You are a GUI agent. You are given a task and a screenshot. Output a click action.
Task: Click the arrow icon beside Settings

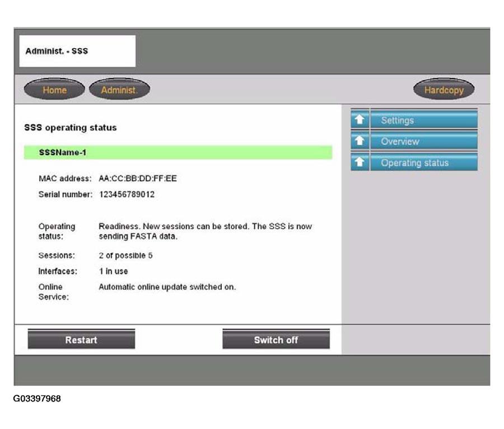click(360, 120)
